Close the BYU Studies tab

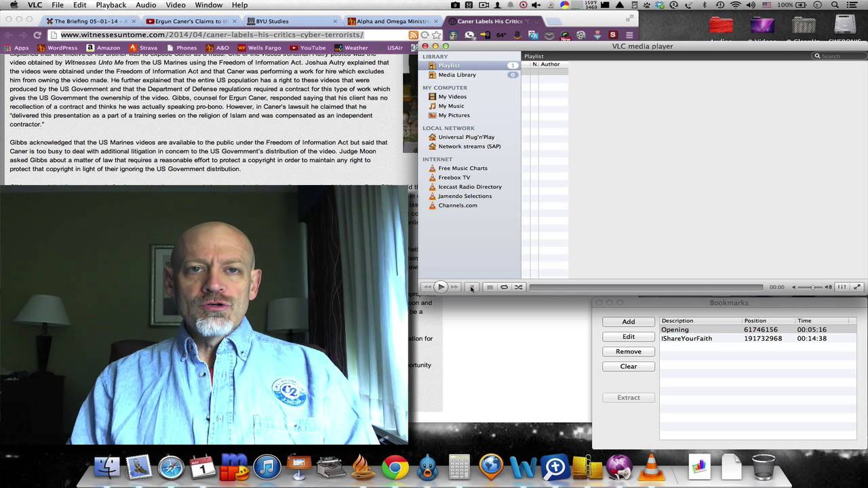click(x=335, y=21)
